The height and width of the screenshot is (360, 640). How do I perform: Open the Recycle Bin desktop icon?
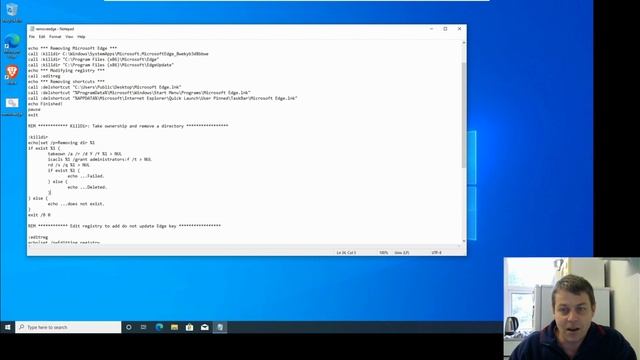[x=11, y=12]
